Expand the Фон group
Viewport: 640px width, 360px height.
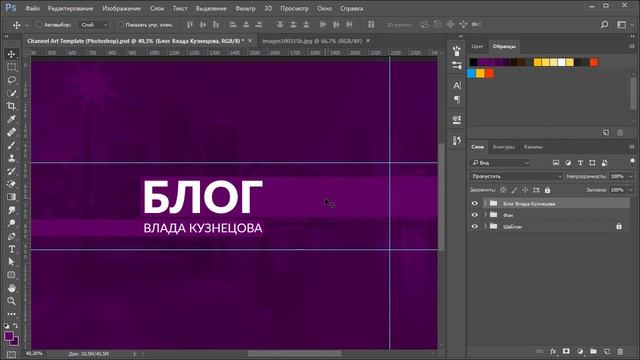pos(485,215)
